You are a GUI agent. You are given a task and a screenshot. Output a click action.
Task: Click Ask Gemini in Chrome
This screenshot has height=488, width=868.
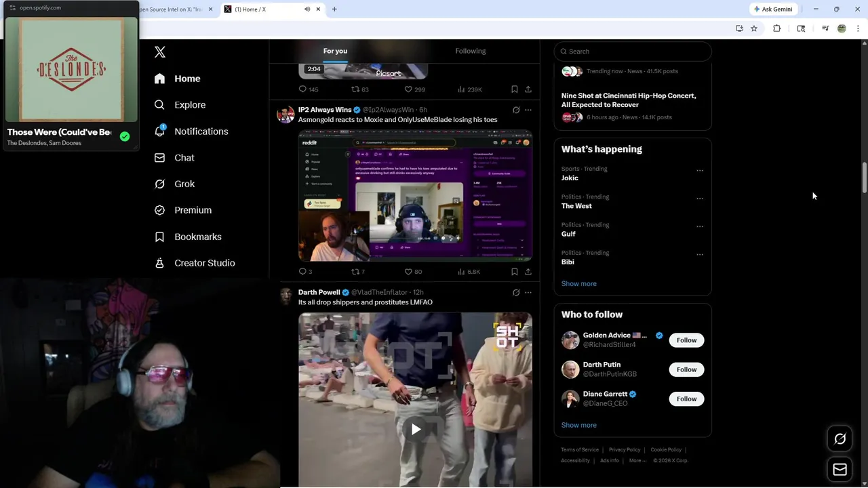[x=773, y=9]
